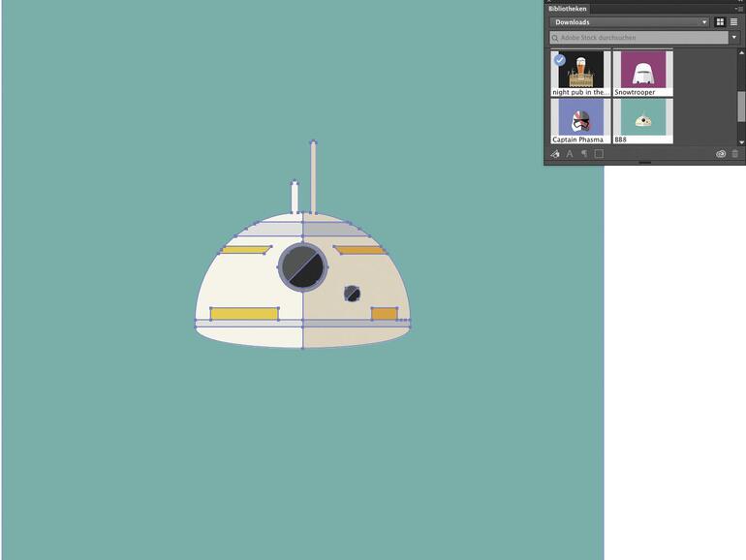Click the add paragraph style icon
746x560 pixels.
[584, 154]
